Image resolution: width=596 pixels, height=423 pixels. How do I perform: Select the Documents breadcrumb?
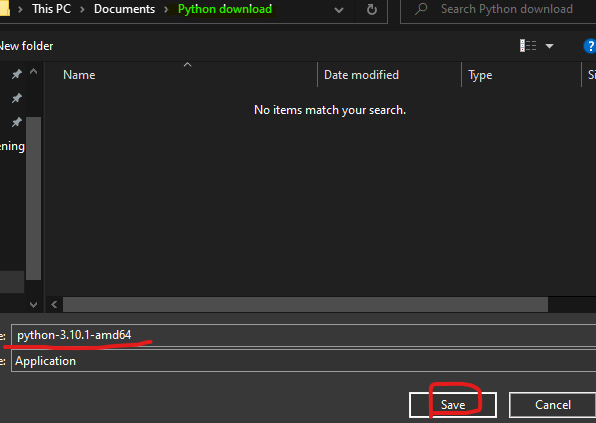click(x=124, y=9)
